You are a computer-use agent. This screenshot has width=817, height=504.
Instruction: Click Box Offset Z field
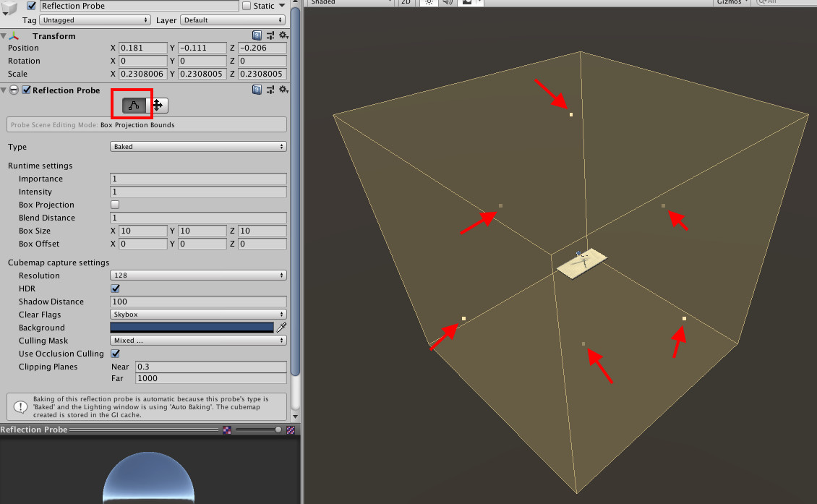(262, 244)
